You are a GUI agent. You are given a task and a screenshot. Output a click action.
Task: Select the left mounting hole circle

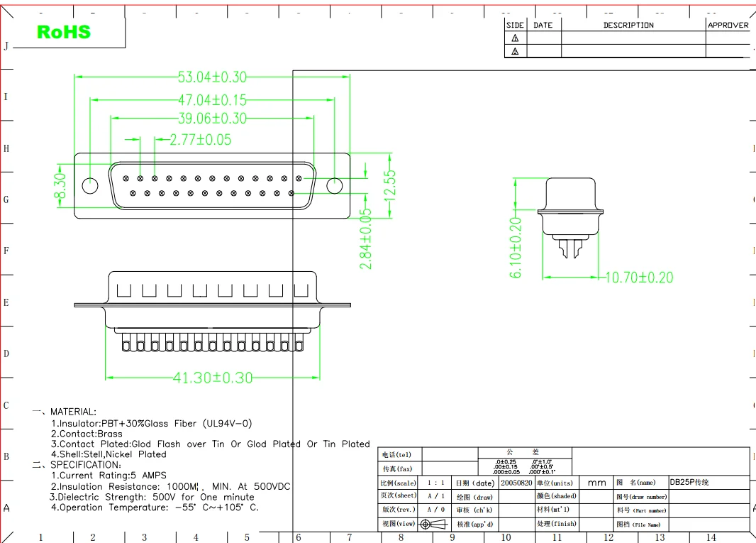(x=90, y=186)
